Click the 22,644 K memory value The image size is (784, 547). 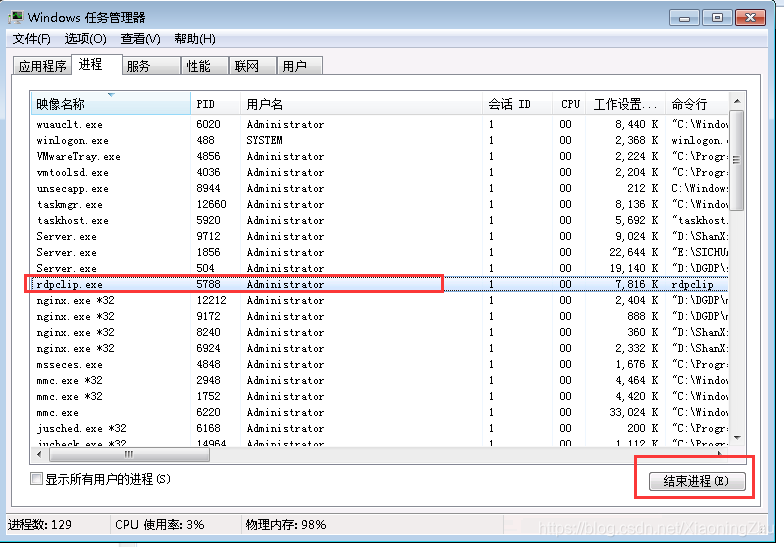[634, 252]
